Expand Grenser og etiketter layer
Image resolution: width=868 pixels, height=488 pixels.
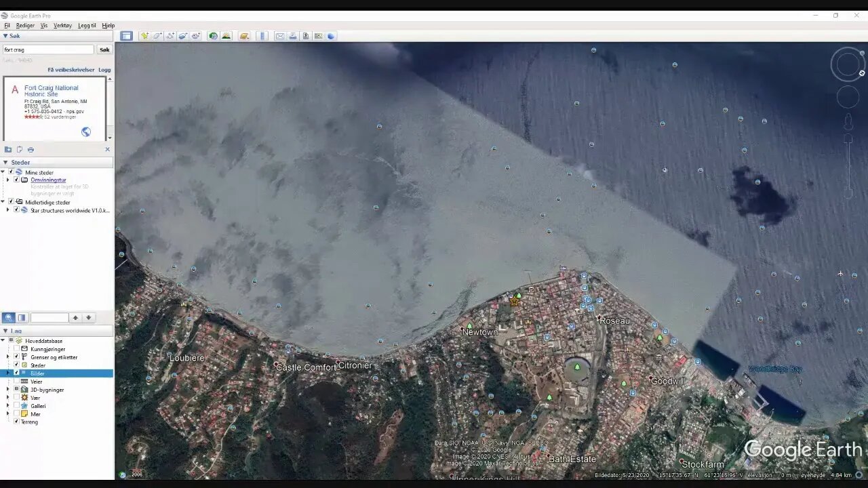coord(8,357)
